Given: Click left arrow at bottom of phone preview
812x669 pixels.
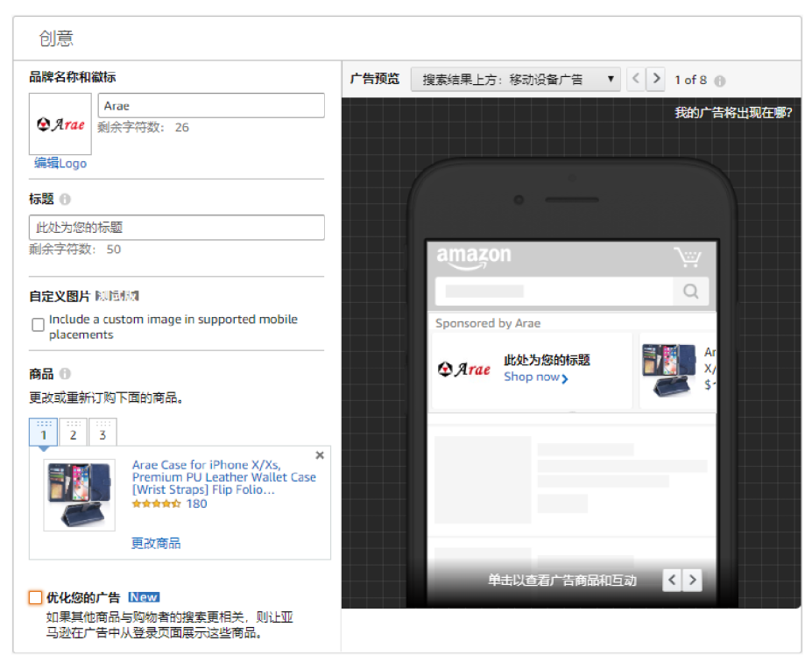Looking at the screenshot, I should click(x=672, y=580).
